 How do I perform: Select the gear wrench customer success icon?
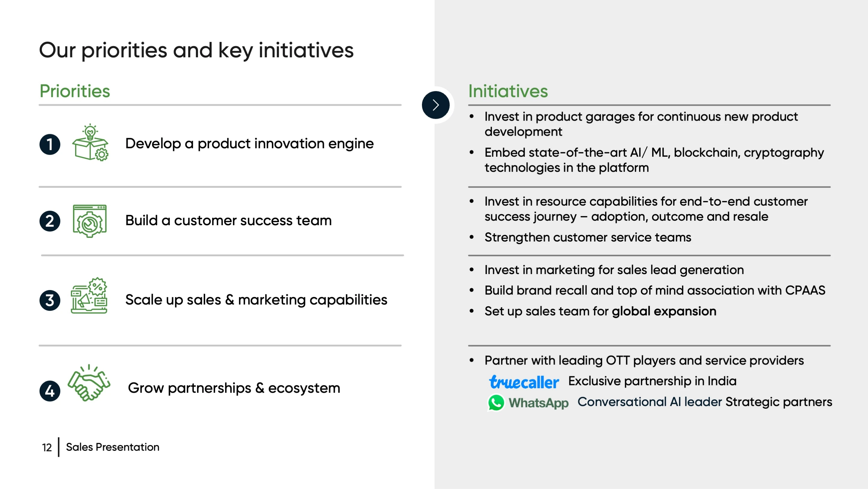[x=90, y=221]
